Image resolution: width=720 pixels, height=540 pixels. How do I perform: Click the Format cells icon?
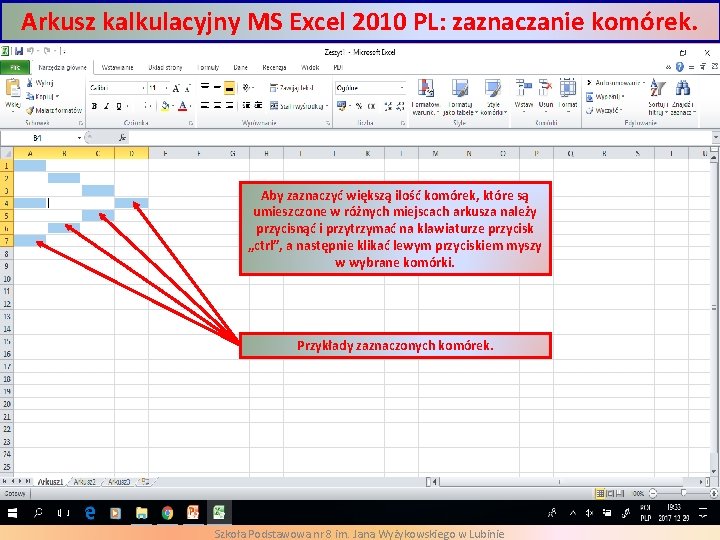point(568,88)
